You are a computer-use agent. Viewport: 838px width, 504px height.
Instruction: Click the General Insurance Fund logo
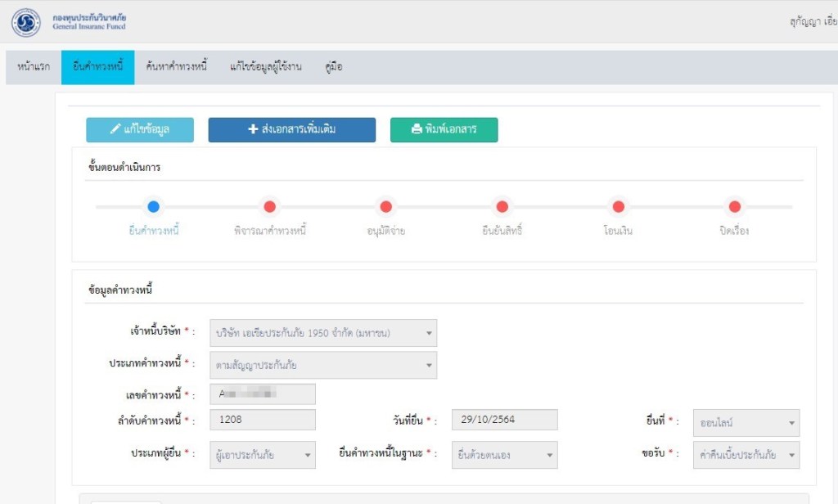pos(26,22)
